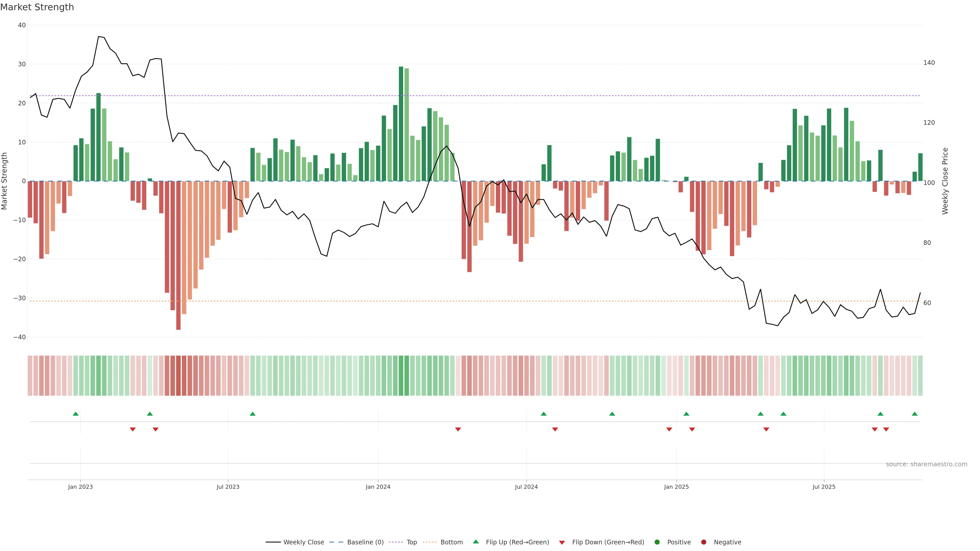Click green triangle icon beside Flip Up legend
The width and height of the screenshot is (980, 551).
475,542
